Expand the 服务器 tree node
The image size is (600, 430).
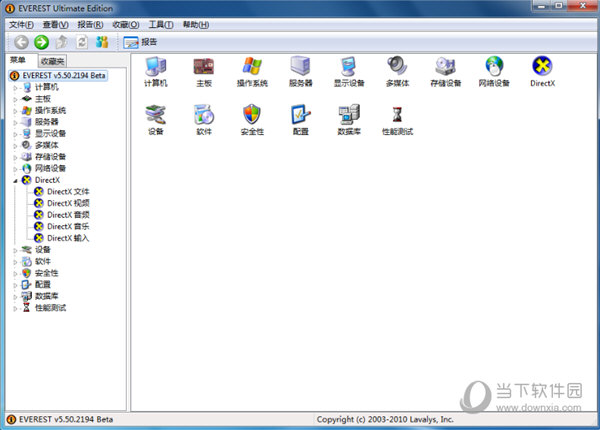point(15,123)
